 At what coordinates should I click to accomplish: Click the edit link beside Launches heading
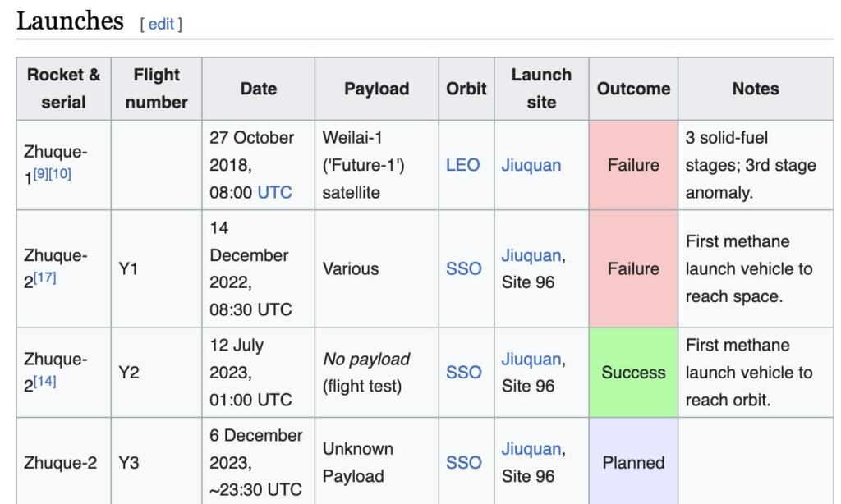pos(161,24)
